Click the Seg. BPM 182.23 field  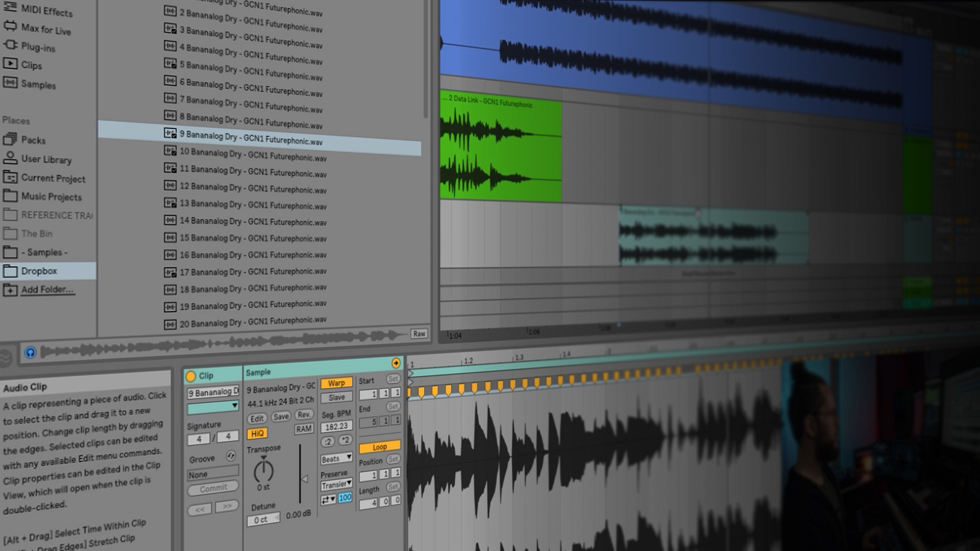point(336,426)
